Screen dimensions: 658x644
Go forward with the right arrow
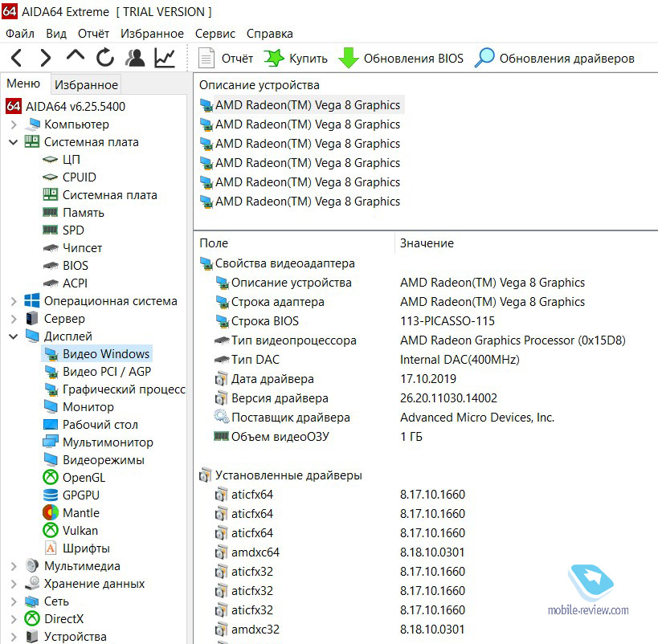click(45, 58)
